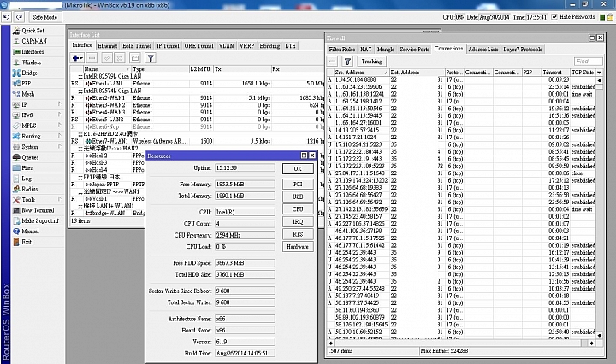The image size is (616, 364).
Task: Click the Undo arrow icon in toolbar
Action: click(x=6, y=17)
